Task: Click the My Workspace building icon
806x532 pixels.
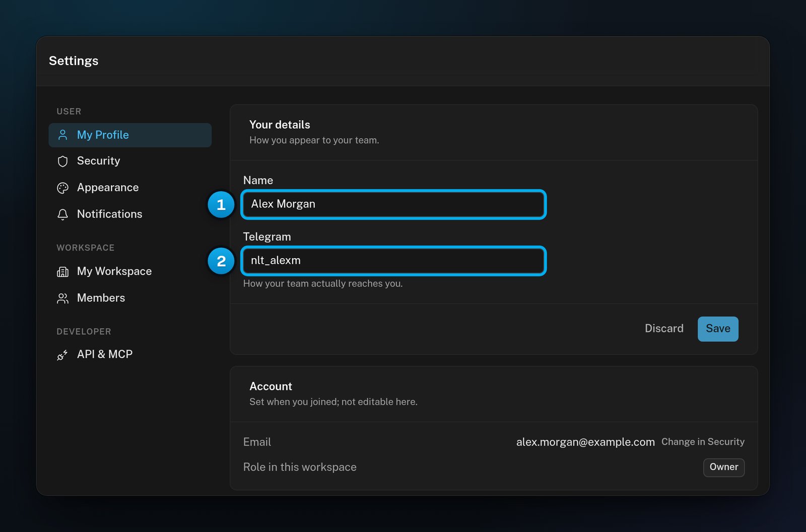Action: (x=62, y=272)
